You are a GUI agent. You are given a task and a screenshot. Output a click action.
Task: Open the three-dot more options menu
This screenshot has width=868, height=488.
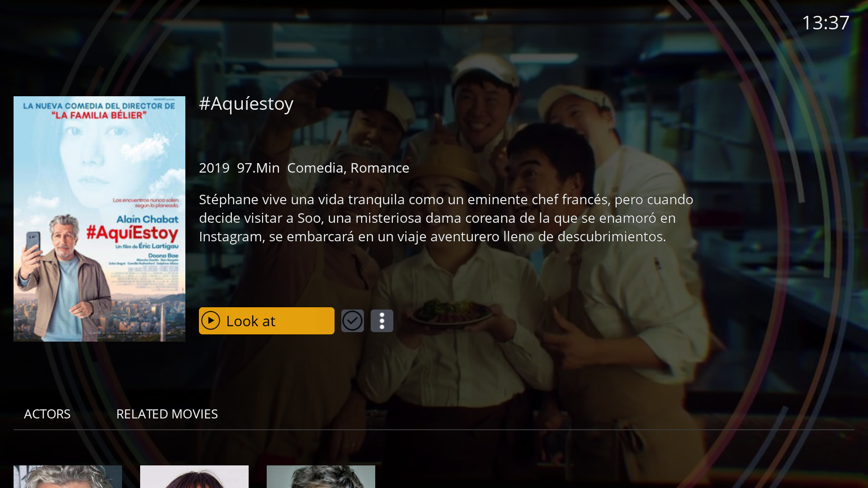(382, 321)
